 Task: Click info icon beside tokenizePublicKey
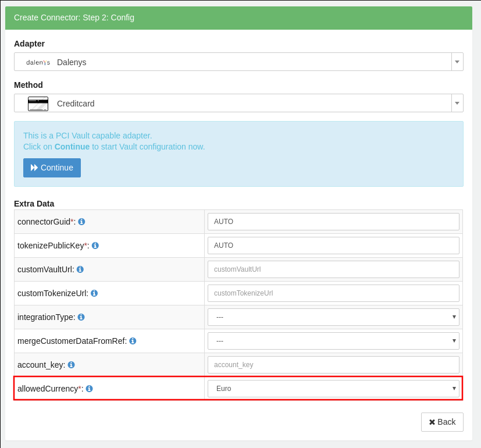(95, 246)
